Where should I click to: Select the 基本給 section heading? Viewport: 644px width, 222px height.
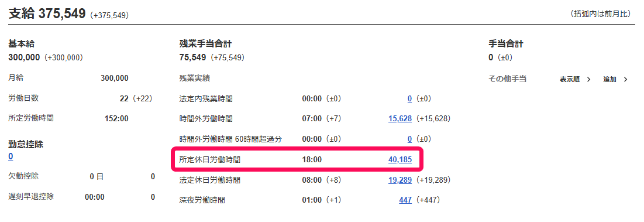tap(21, 43)
